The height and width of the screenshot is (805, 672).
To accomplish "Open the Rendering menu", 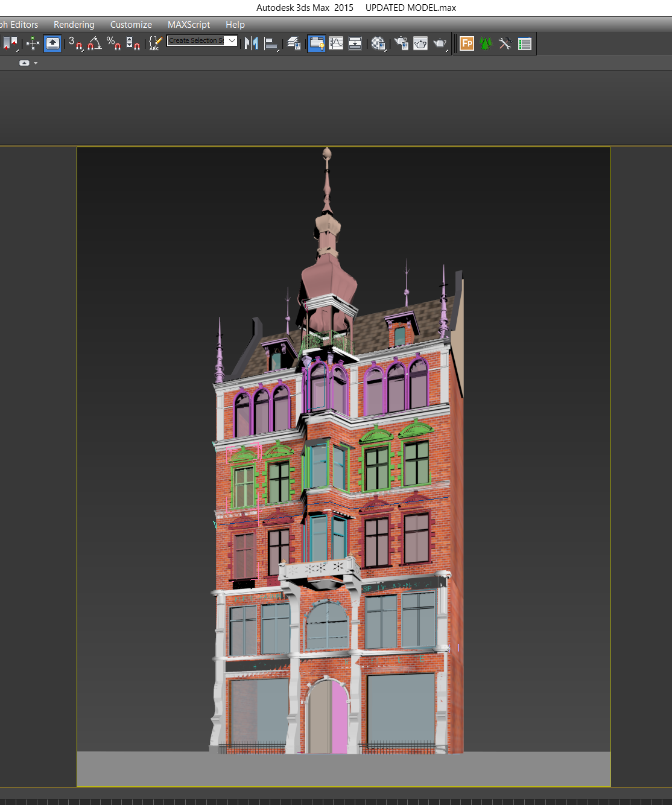I will pyautogui.click(x=74, y=25).
